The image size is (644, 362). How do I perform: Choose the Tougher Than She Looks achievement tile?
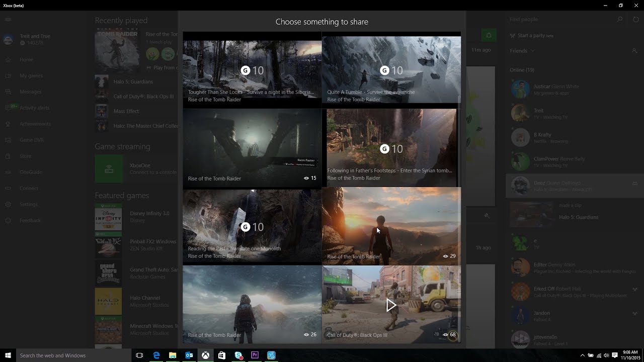pyautogui.click(x=252, y=70)
